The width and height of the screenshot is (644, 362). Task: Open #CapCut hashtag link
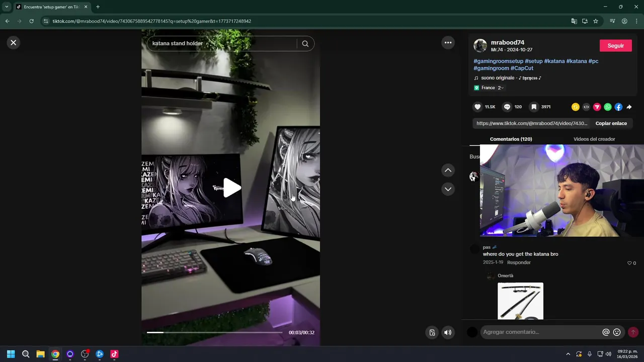(522, 68)
